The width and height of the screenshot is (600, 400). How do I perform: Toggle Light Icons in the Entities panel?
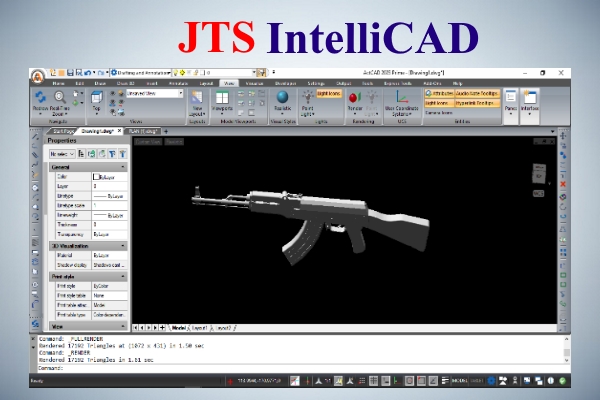tap(439, 103)
